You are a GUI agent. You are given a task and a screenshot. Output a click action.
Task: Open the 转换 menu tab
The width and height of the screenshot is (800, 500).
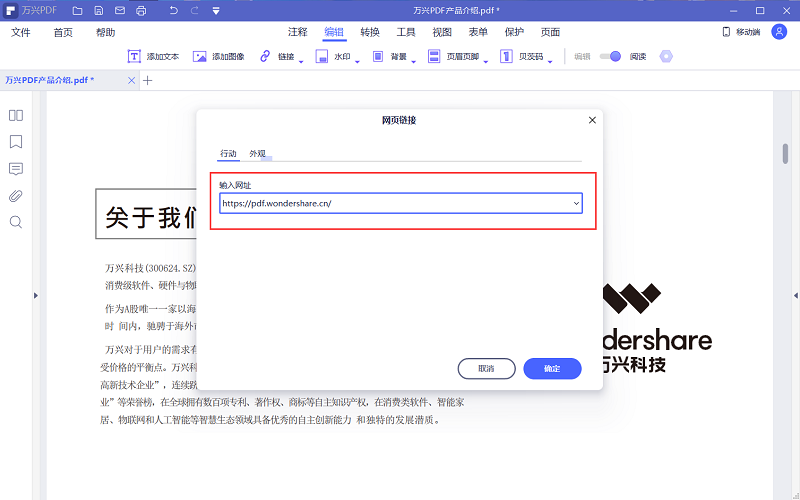tap(370, 32)
